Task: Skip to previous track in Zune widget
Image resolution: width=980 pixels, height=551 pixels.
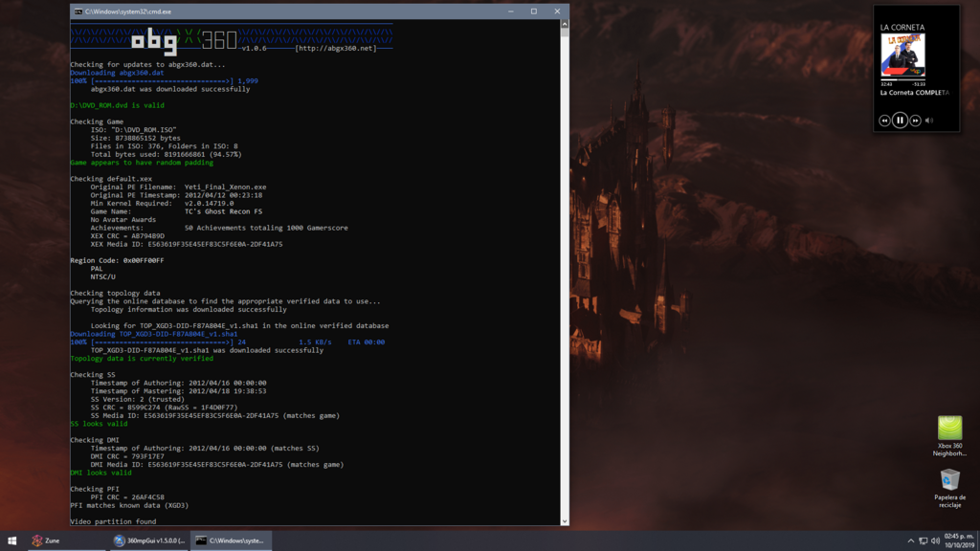Action: [884, 121]
